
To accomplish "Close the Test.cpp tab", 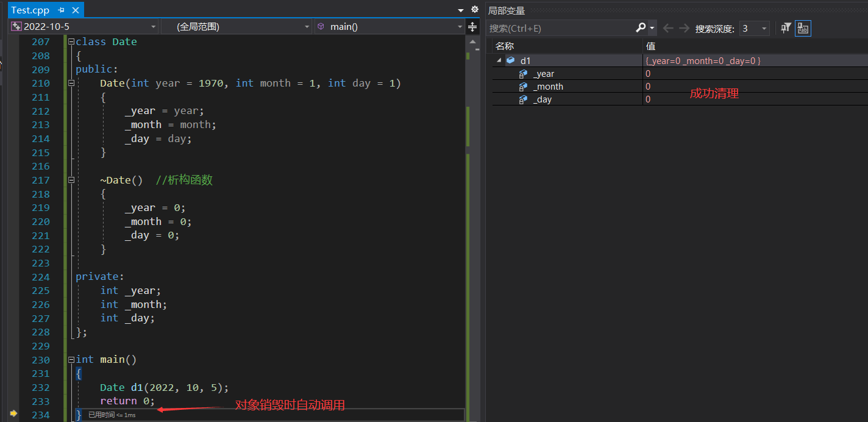I will [x=76, y=10].
